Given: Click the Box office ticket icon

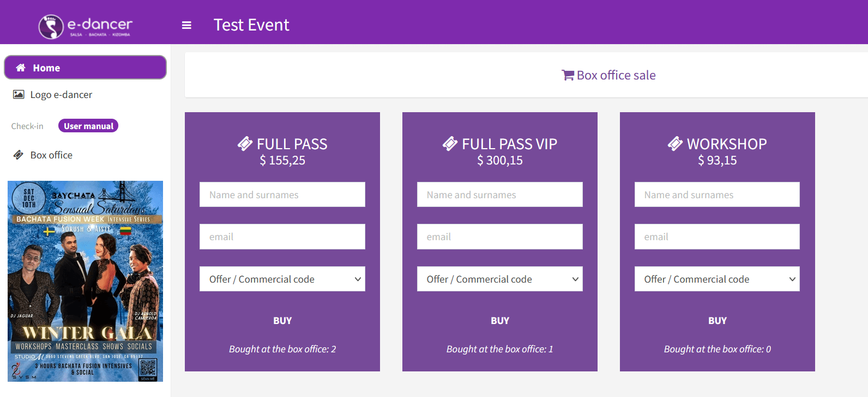Looking at the screenshot, I should 19,155.
